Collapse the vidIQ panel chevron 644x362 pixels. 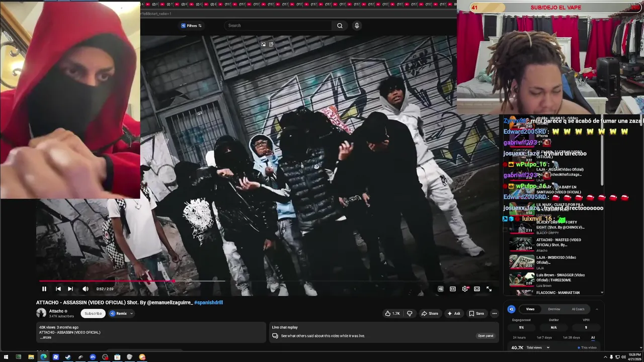pyautogui.click(x=597, y=309)
